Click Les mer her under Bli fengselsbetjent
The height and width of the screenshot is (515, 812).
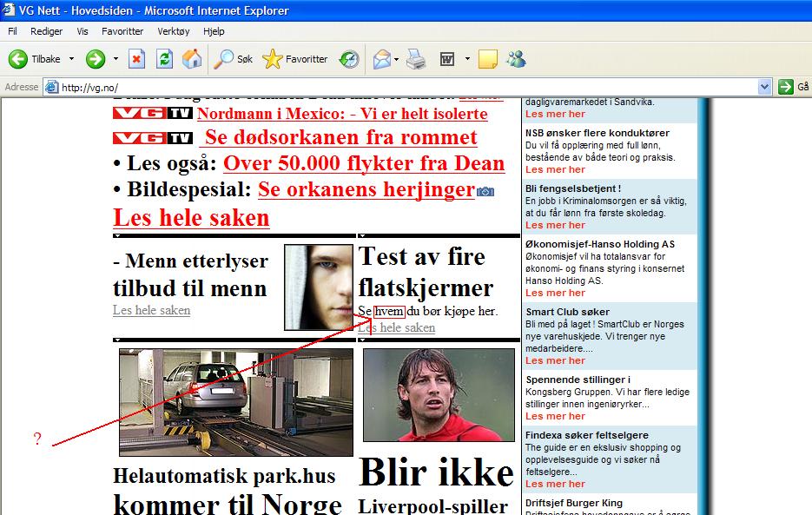pos(555,225)
